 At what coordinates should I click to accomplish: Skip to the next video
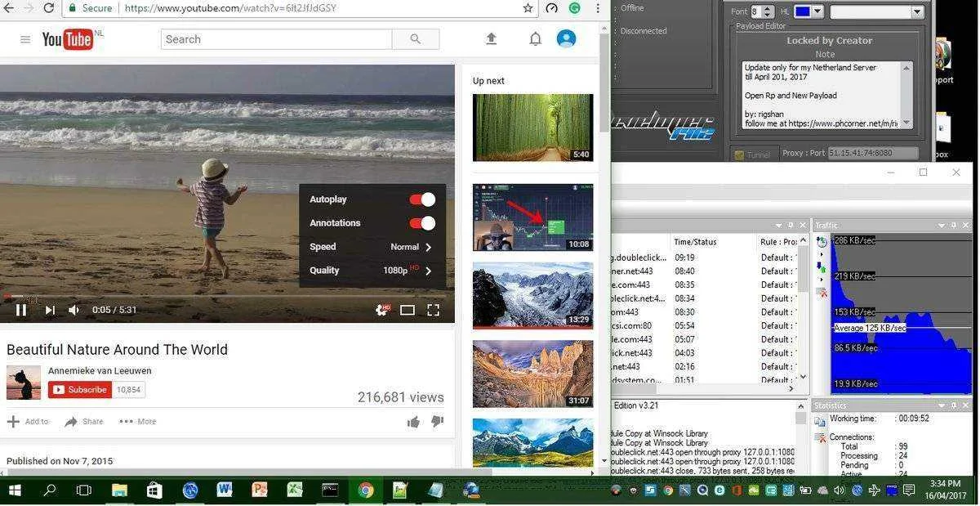[x=50, y=310]
